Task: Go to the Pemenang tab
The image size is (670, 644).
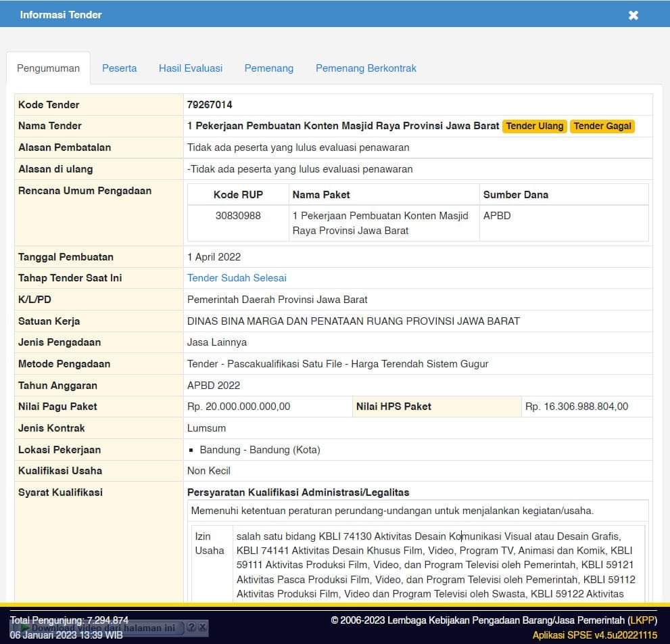Action: click(269, 68)
